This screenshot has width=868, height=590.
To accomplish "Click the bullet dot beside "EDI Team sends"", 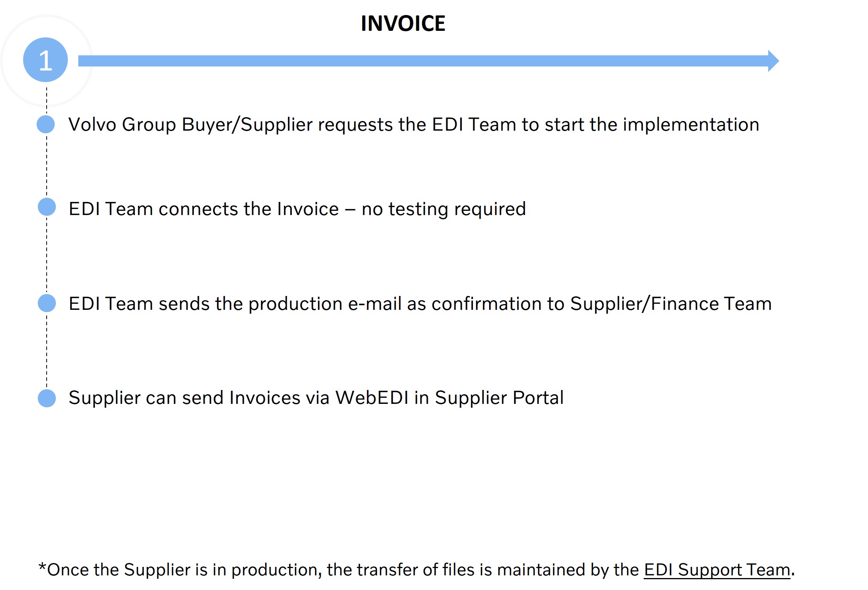I will [47, 303].
